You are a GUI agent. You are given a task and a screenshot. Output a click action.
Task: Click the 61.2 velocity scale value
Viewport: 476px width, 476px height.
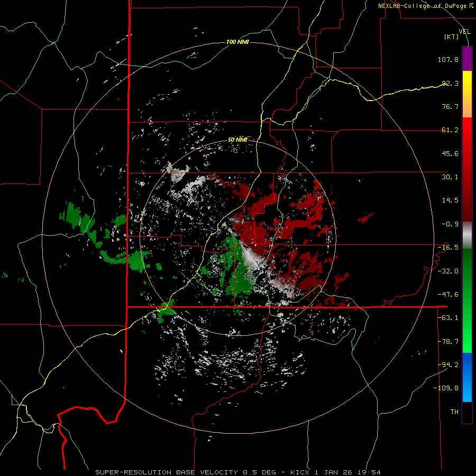(x=450, y=130)
